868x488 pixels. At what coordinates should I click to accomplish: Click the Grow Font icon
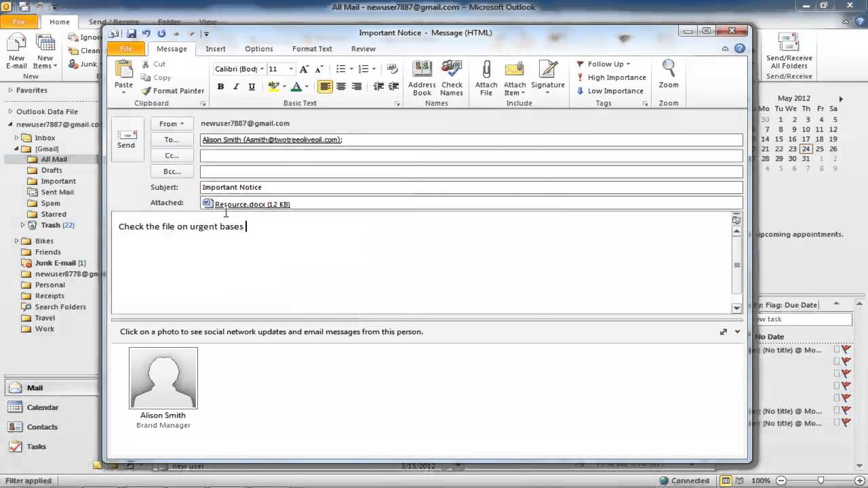coord(304,69)
